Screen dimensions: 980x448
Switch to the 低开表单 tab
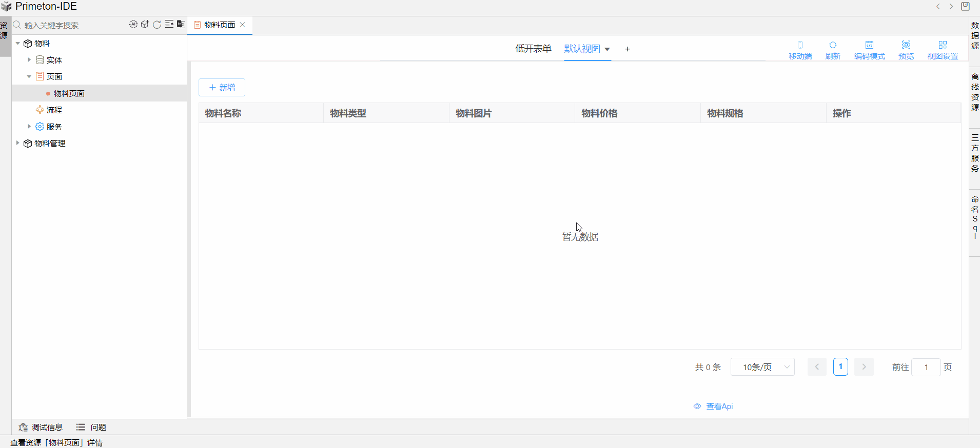pyautogui.click(x=533, y=49)
